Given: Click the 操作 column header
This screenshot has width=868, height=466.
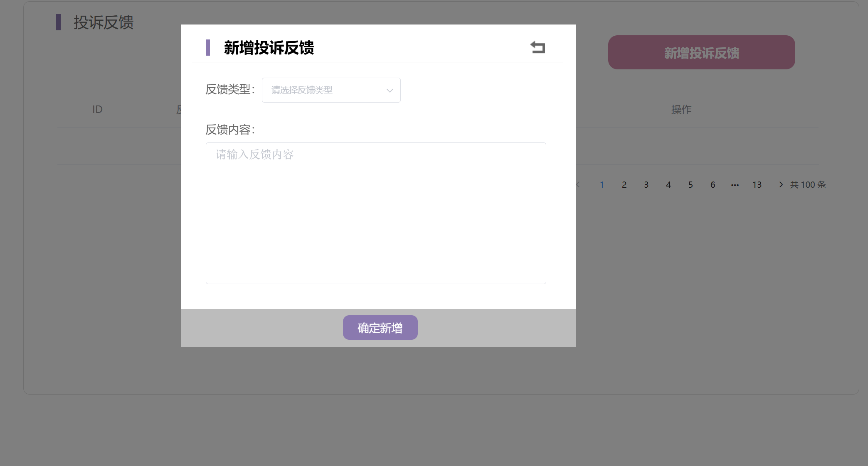Looking at the screenshot, I should (x=681, y=109).
